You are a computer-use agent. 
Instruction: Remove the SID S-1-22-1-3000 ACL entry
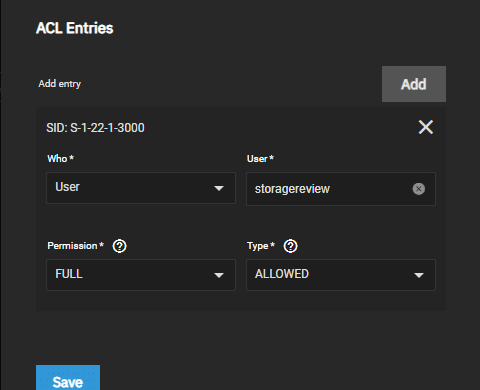(426, 127)
